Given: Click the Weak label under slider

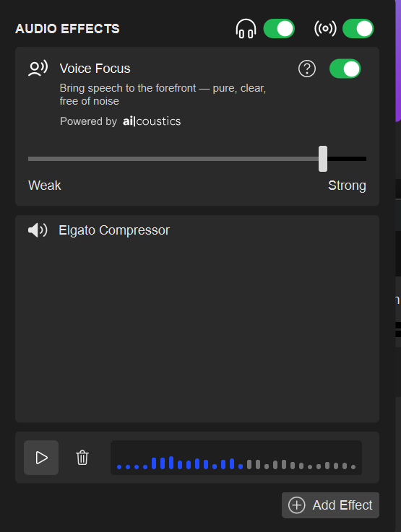Looking at the screenshot, I should 45,186.
